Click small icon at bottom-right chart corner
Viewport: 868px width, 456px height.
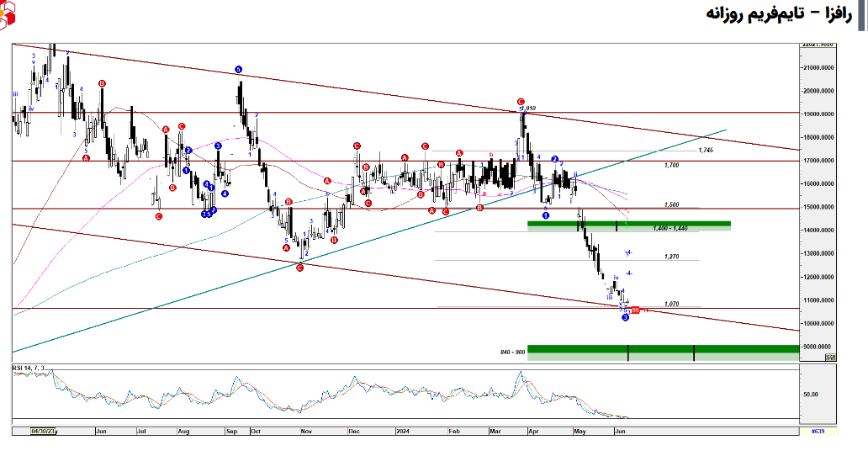point(830,357)
